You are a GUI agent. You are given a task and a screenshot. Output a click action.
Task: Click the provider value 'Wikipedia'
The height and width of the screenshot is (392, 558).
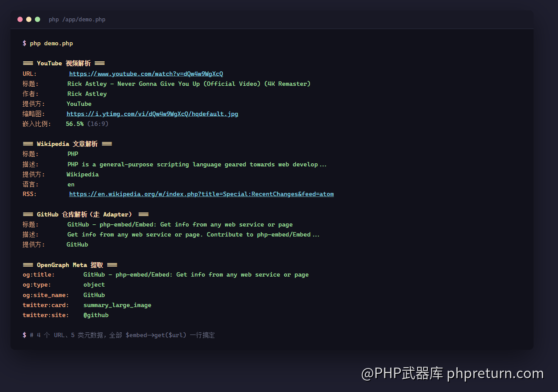click(83, 175)
